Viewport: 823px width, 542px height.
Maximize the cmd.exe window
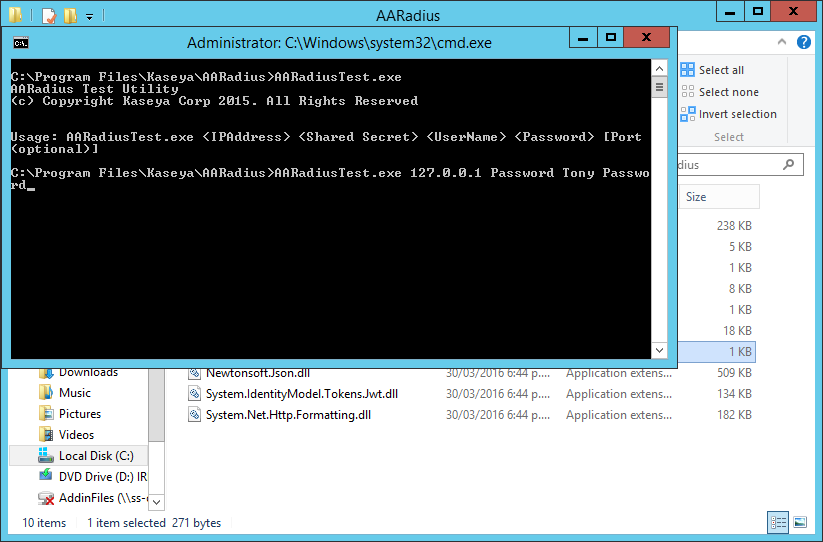pyautogui.click(x=610, y=37)
